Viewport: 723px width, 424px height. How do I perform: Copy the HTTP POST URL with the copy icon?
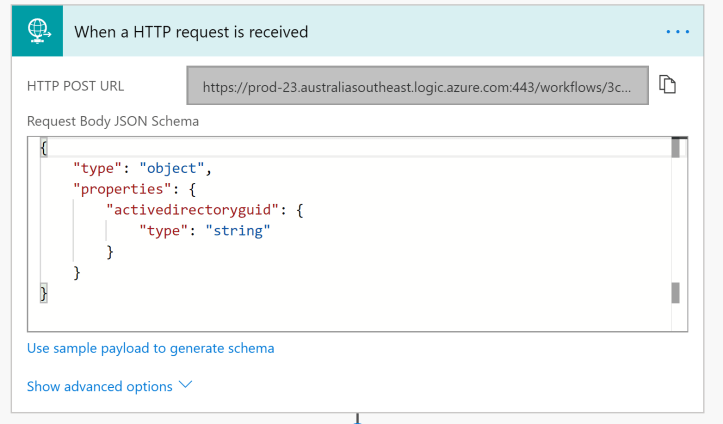668,85
